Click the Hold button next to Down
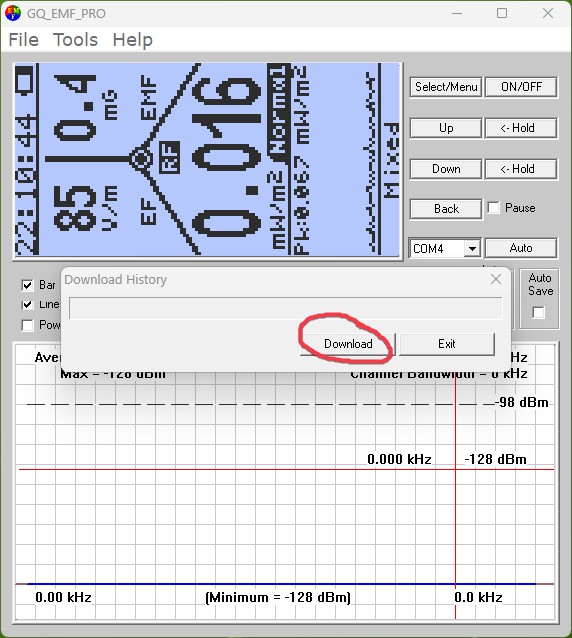This screenshot has height=638, width=572. click(x=521, y=169)
